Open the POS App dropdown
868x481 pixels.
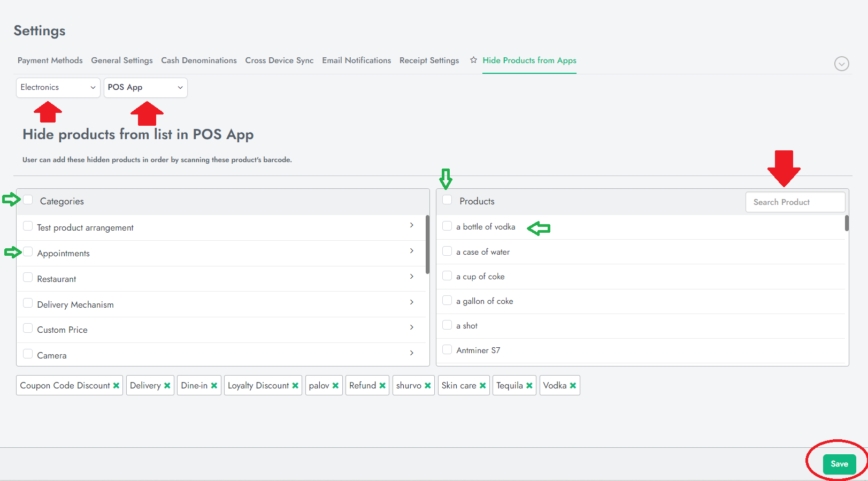tap(145, 87)
